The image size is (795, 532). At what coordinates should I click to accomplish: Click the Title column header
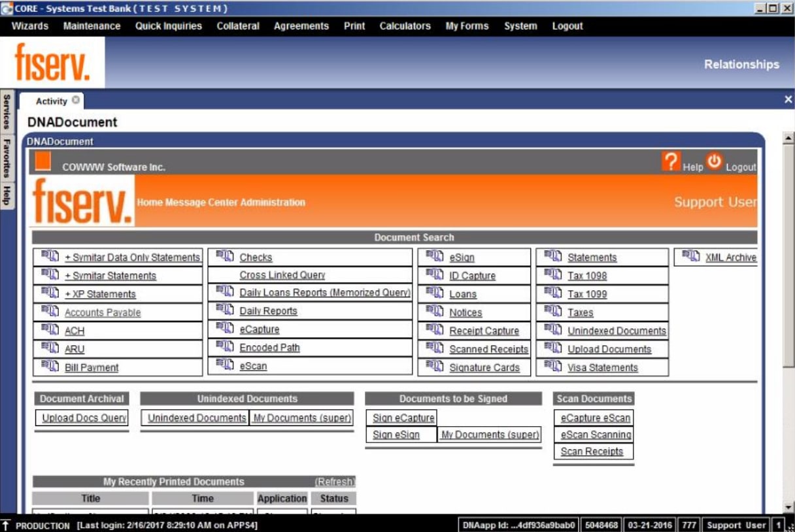[91, 499]
